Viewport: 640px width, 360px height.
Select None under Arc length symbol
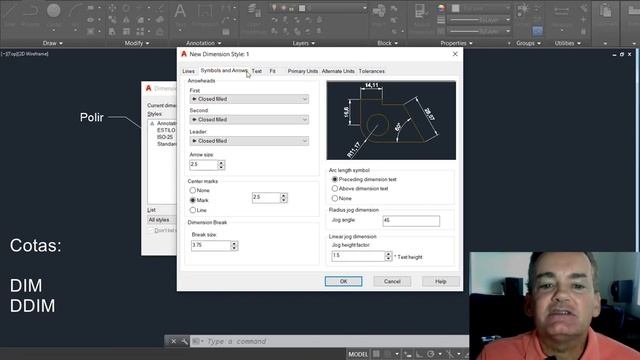(335, 198)
